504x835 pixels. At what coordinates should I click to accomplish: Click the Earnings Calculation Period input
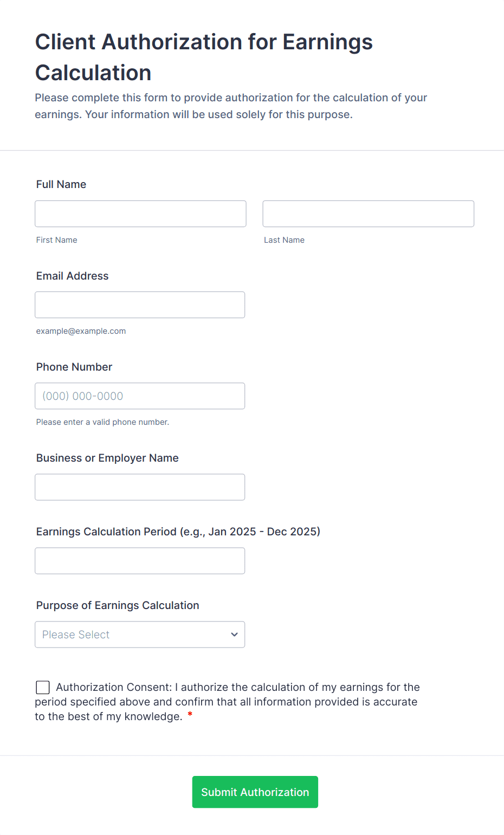click(140, 561)
